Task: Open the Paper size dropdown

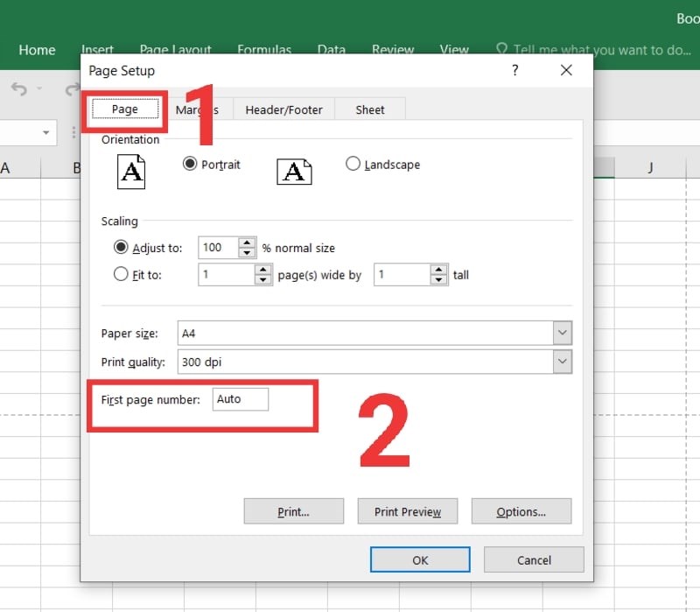Action: click(563, 333)
